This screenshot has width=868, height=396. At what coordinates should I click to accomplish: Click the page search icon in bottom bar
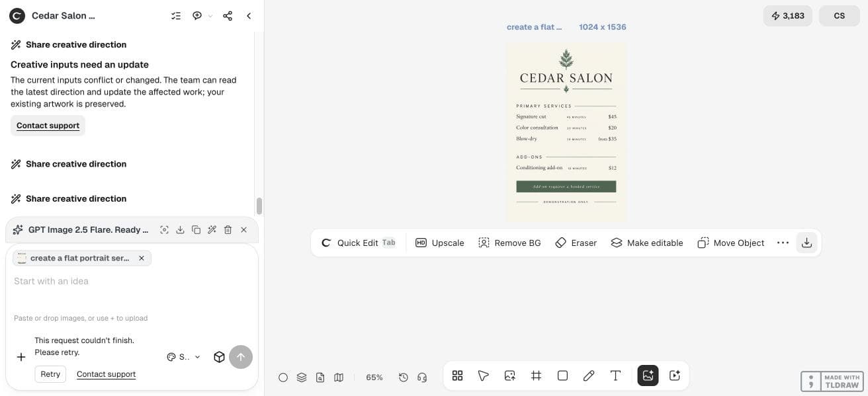[320, 377]
